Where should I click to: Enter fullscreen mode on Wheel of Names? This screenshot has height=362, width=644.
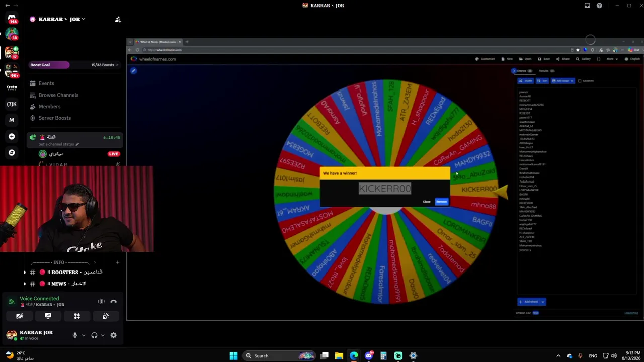click(x=598, y=59)
